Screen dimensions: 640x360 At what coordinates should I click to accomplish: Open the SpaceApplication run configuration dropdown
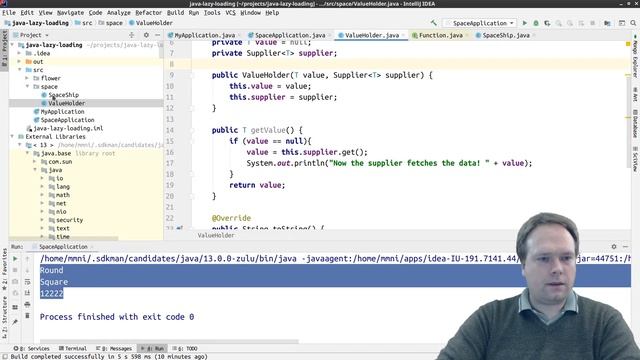click(480, 23)
